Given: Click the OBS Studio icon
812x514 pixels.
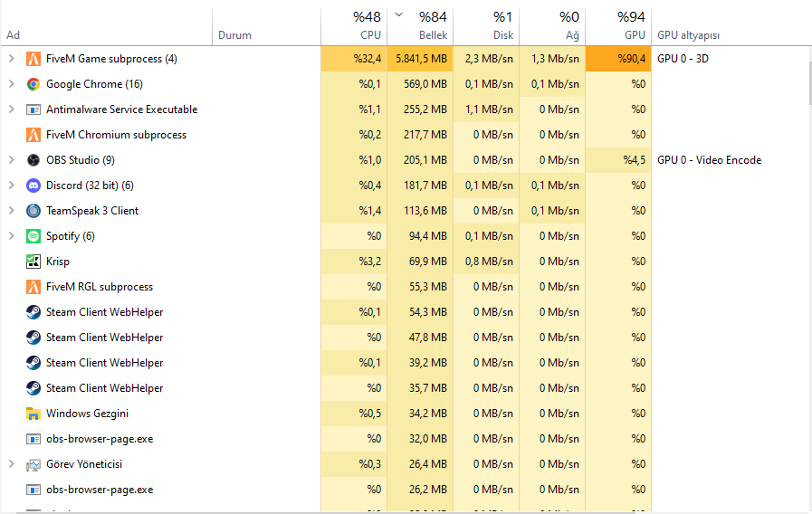Looking at the screenshot, I should 33,160.
